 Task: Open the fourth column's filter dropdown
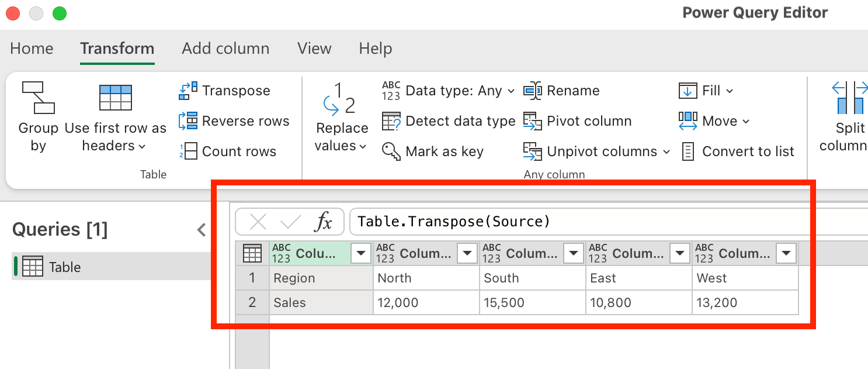(679, 253)
